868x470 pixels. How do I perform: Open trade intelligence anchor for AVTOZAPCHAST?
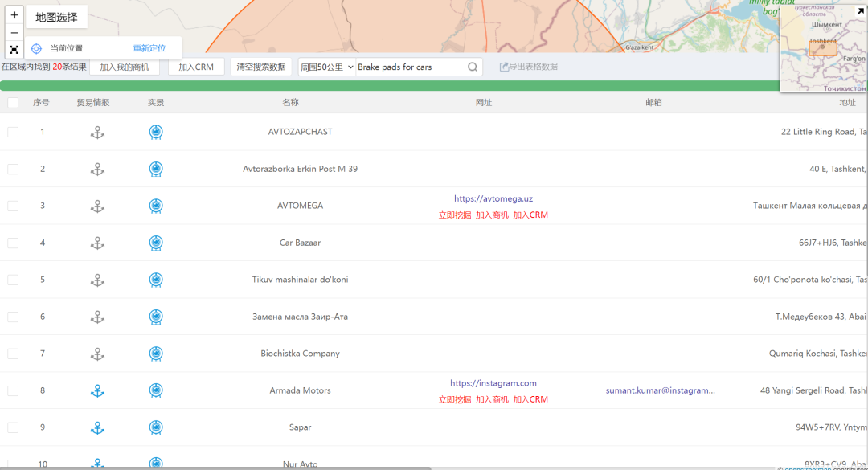point(97,133)
